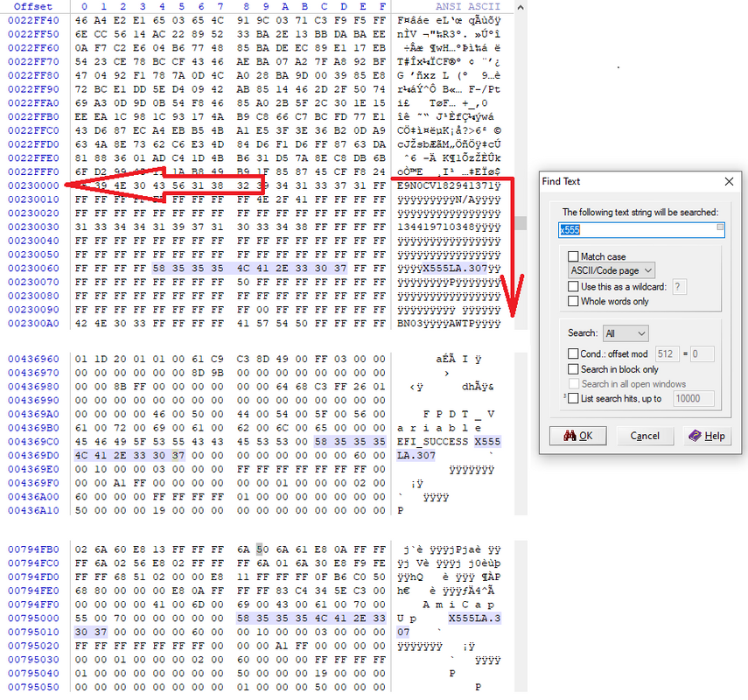
Task: Click column header 0 in the hex view
Action: pos(84,7)
